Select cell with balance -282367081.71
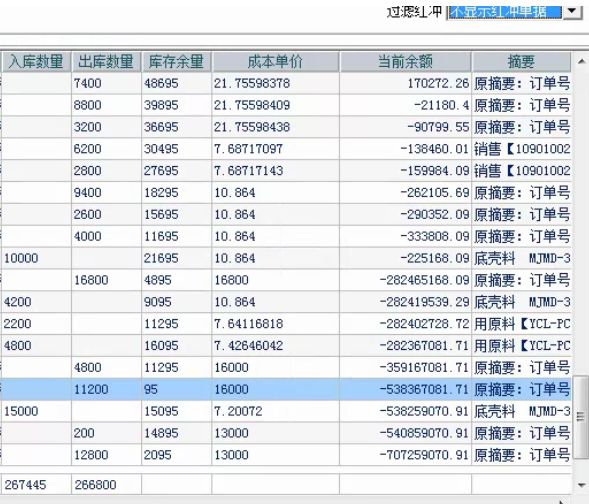 405,345
